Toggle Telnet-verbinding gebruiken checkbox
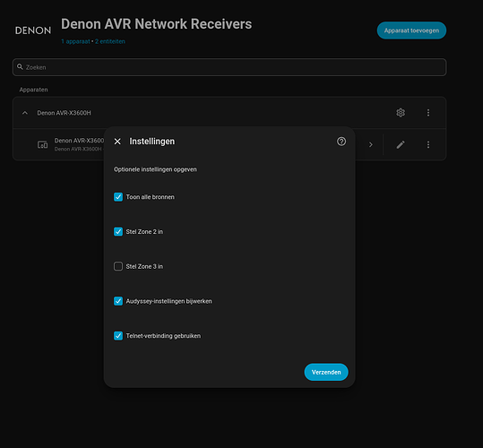Image resolution: width=483 pixels, height=448 pixels. point(118,336)
